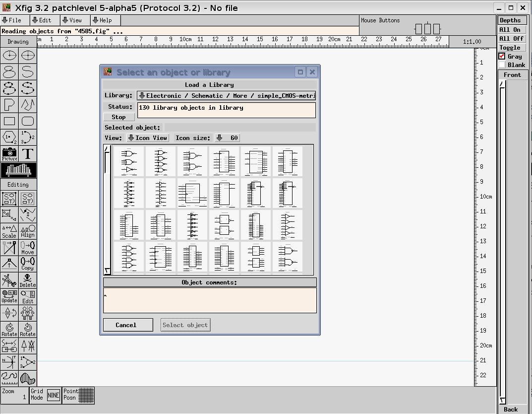Screen dimensions: 532x414
Task: Choose the regular polygon drawing tool
Action: click(x=9, y=138)
